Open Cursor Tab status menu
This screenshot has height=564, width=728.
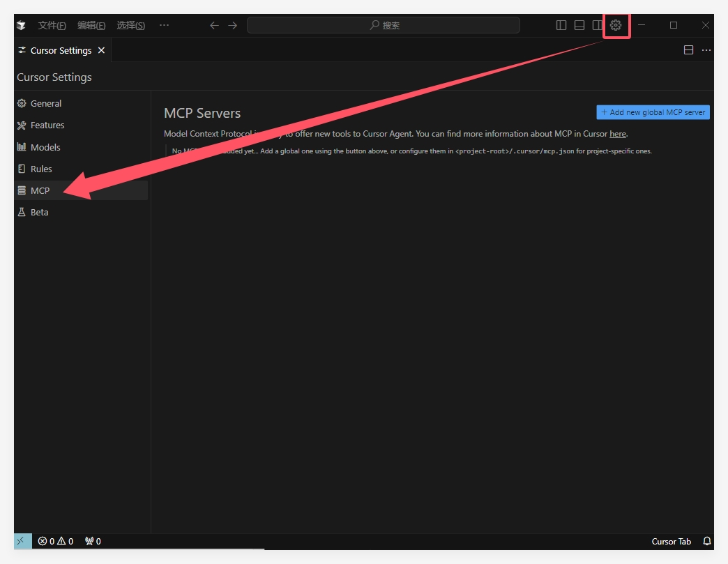[x=671, y=541]
